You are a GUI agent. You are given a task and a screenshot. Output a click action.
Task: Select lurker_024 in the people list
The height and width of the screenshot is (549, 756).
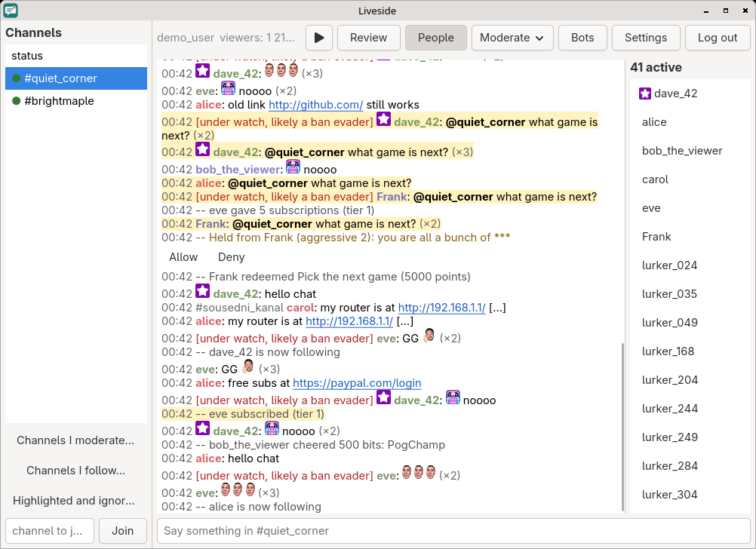click(x=690, y=265)
